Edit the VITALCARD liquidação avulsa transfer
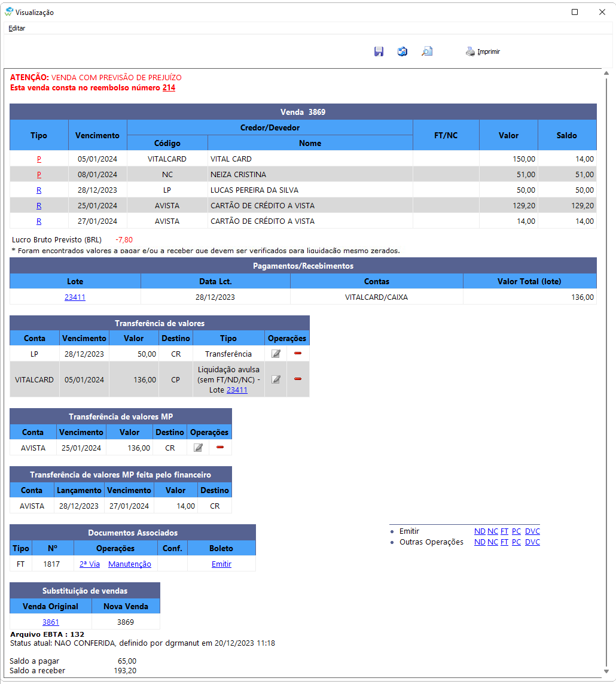Image resolution: width=616 pixels, height=684 pixels. [276, 379]
